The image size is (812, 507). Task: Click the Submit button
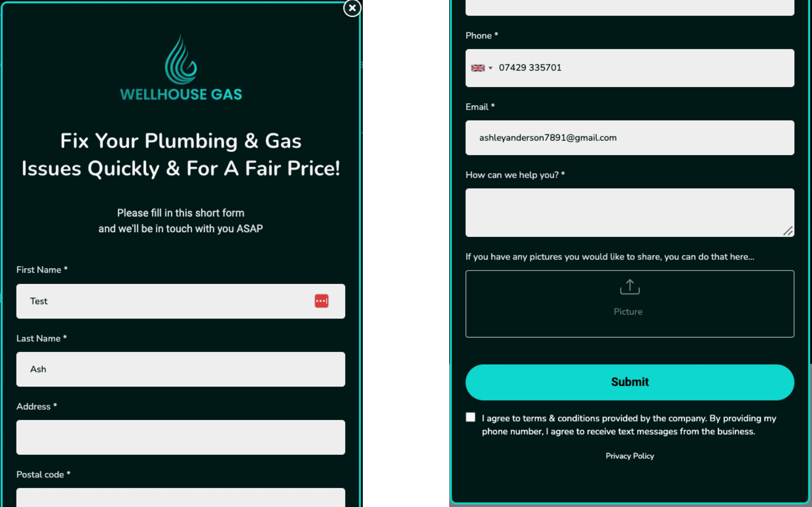coord(630,381)
